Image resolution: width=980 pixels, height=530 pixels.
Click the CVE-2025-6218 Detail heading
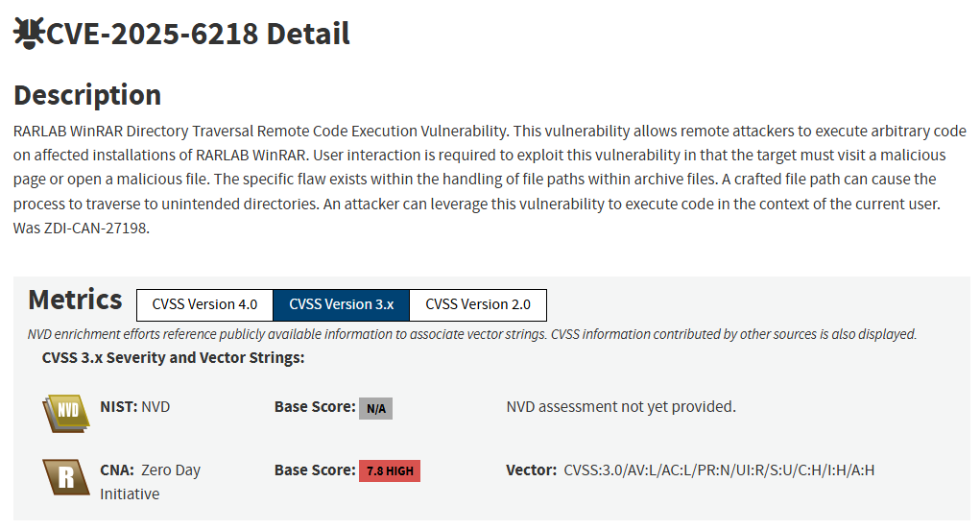(198, 34)
